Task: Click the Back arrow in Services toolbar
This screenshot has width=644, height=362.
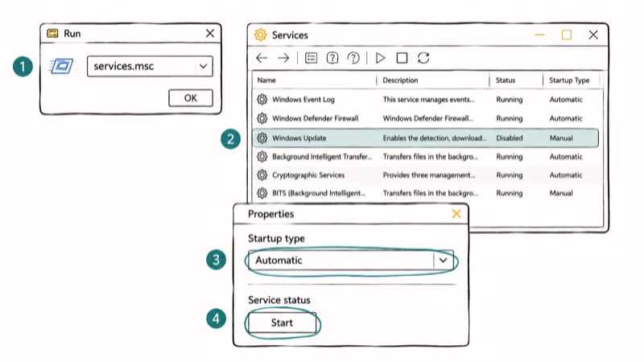Action: click(x=262, y=58)
